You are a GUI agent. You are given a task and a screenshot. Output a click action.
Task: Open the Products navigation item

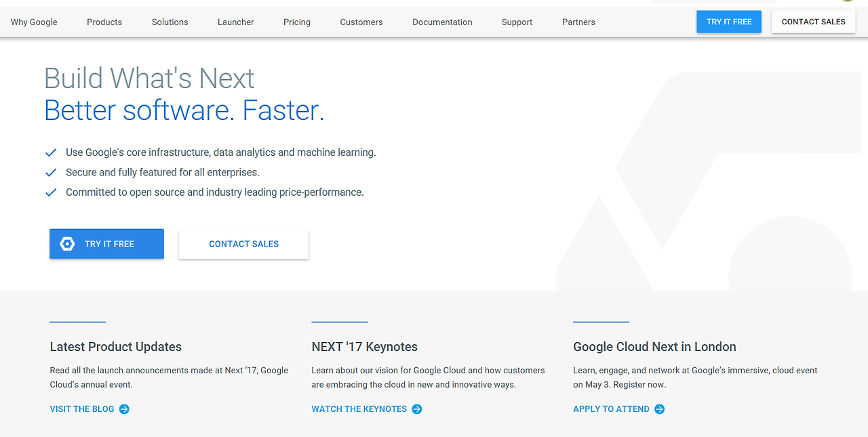pos(104,22)
